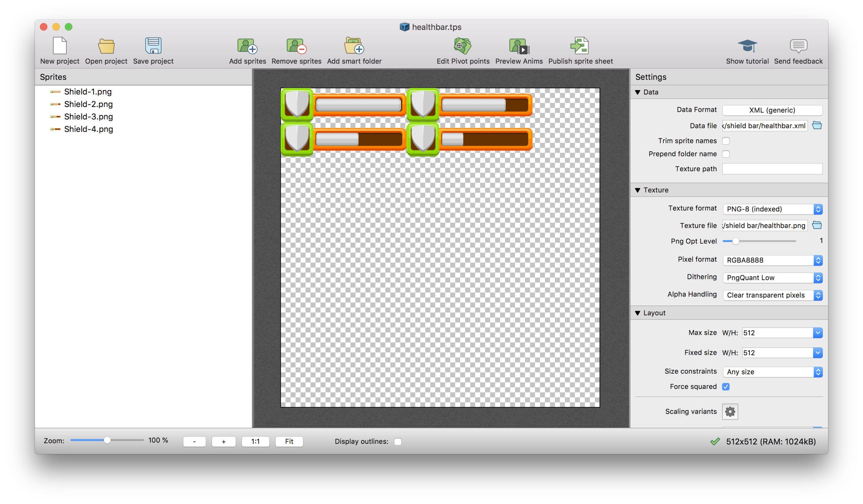This screenshot has width=863, height=504.
Task: Collapse the Texture settings section
Action: [638, 190]
